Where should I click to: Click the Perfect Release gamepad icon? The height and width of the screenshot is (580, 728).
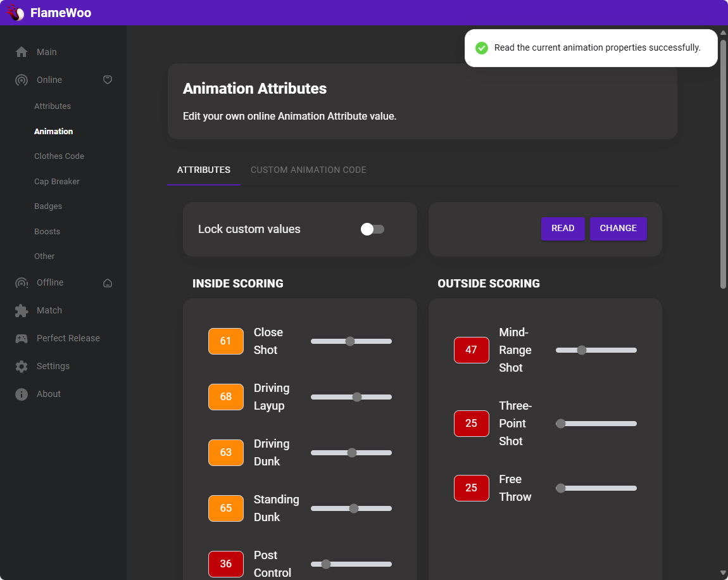(x=22, y=339)
